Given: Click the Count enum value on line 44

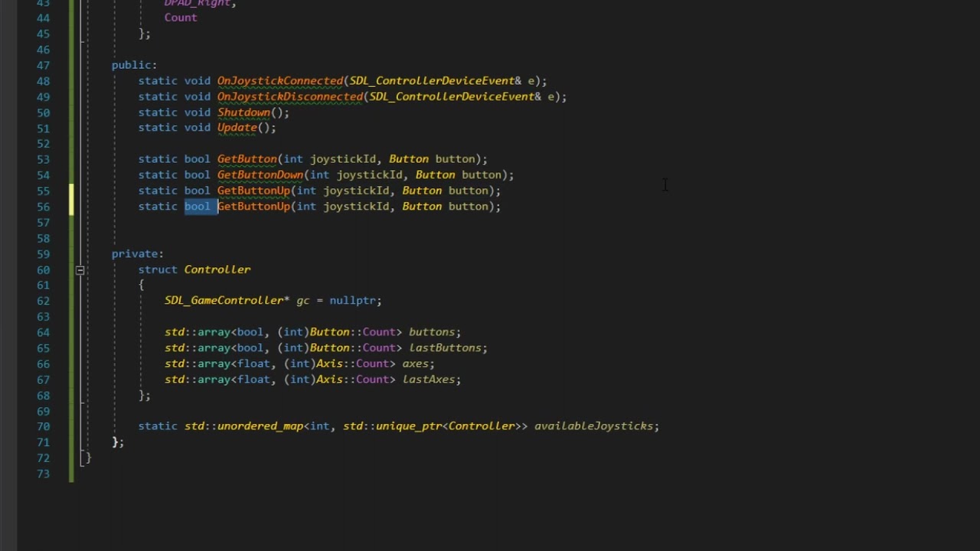Looking at the screenshot, I should tap(181, 18).
